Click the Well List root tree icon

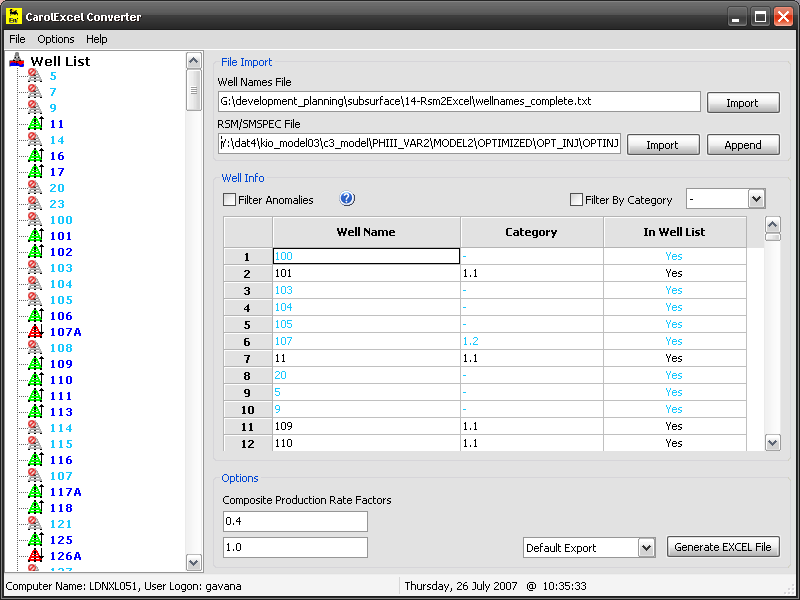tap(17, 61)
